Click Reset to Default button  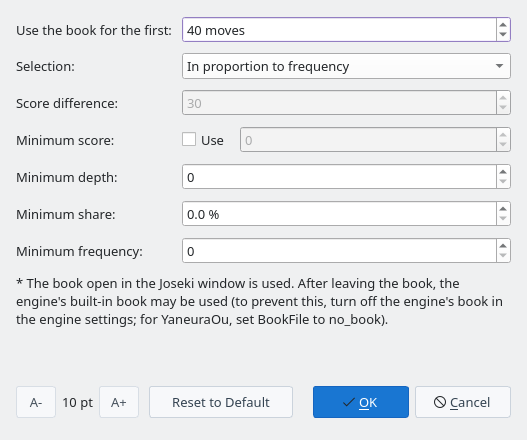tap(221, 402)
